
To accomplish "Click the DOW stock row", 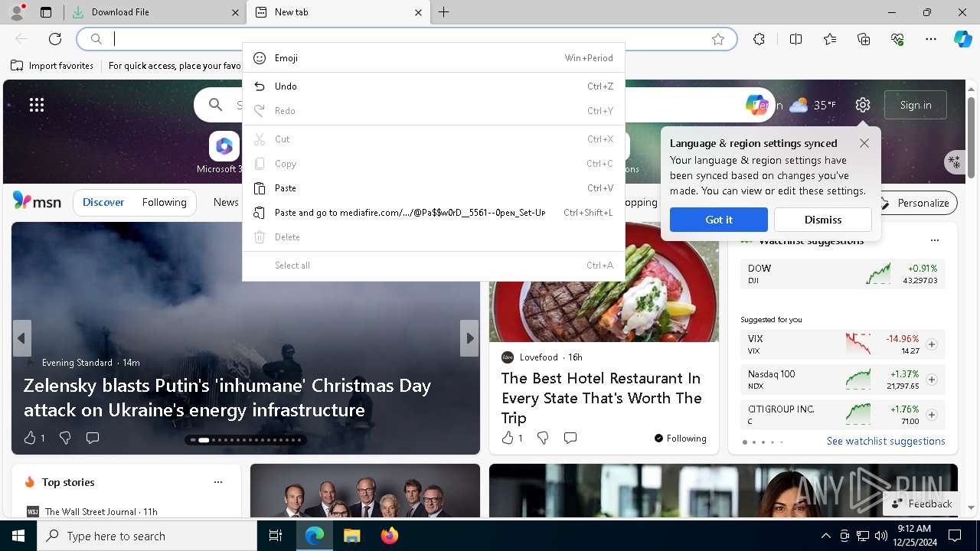I will point(843,274).
